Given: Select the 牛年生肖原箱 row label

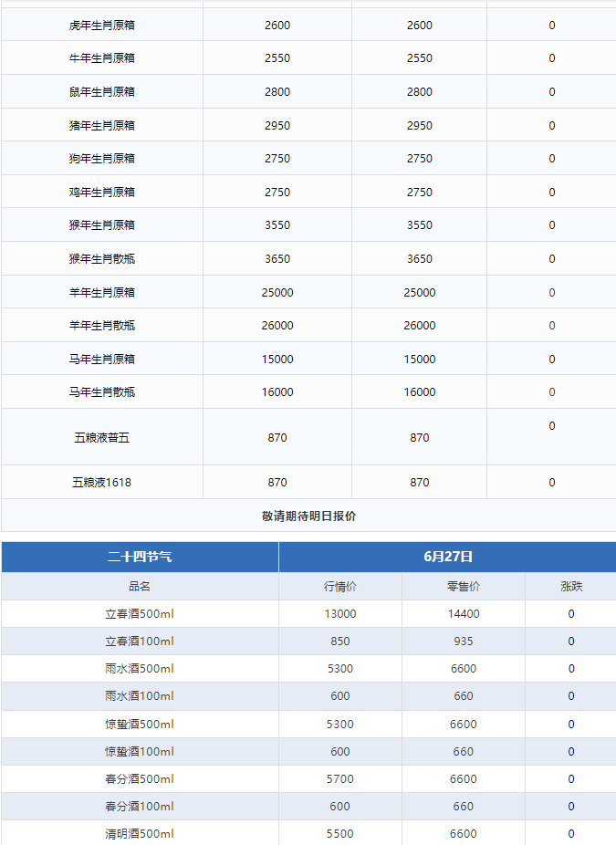Looking at the screenshot, I should 102,58.
